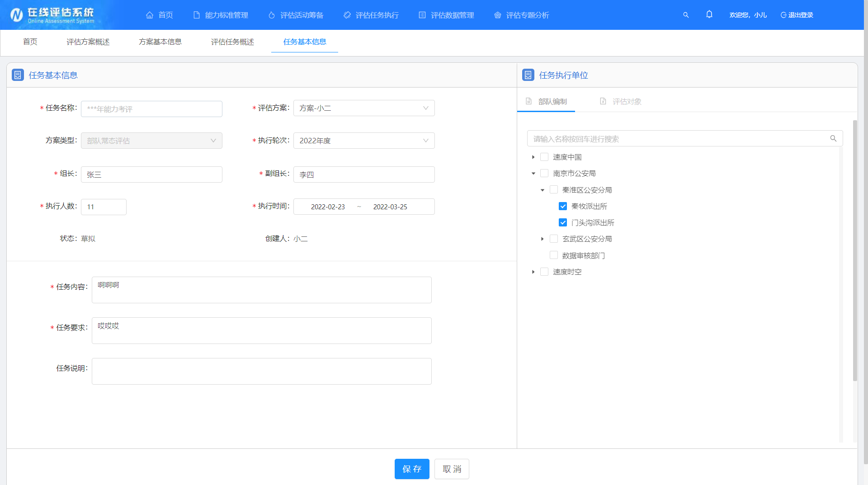Switch to the 评估对象 tab
The height and width of the screenshot is (485, 868).
621,101
